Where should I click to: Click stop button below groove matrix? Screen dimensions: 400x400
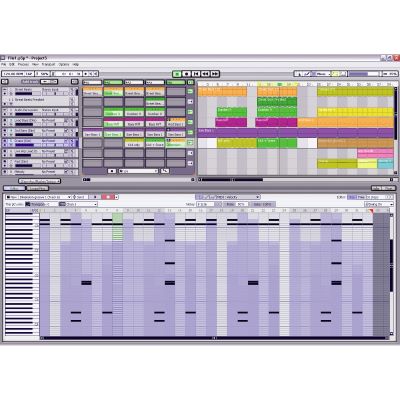[x=112, y=171]
